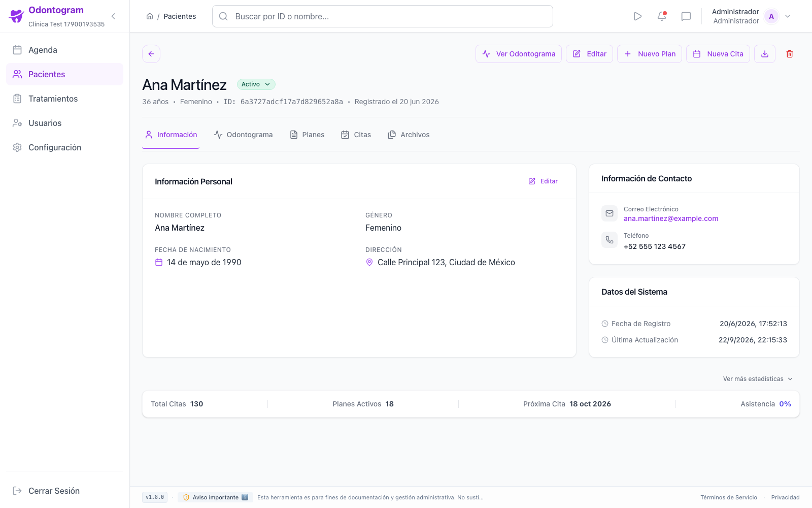The image size is (812, 508).
Task: Click the user avatar A
Action: pyautogui.click(x=771, y=16)
